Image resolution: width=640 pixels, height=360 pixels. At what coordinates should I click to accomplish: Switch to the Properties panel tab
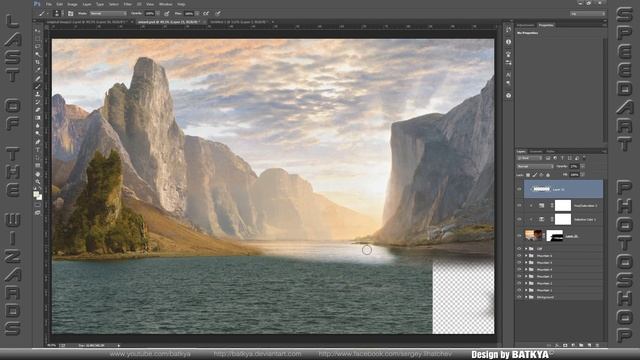546,25
